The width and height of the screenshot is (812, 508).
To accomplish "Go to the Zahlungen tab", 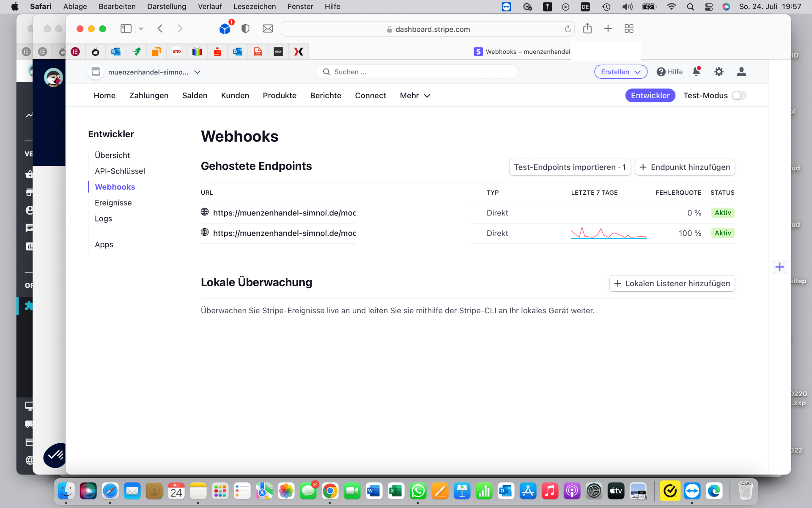I will tap(149, 96).
